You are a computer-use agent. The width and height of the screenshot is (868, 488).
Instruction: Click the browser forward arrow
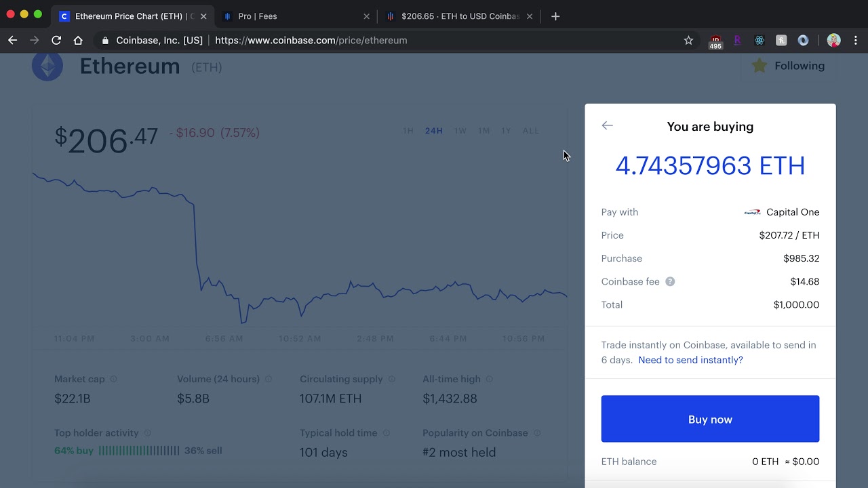pos(35,40)
